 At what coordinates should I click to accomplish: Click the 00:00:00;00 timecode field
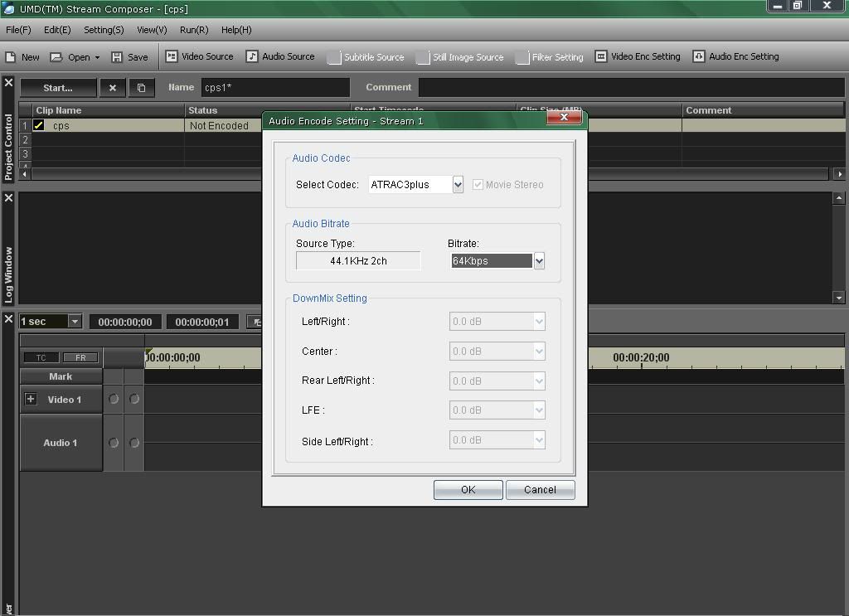coord(125,322)
